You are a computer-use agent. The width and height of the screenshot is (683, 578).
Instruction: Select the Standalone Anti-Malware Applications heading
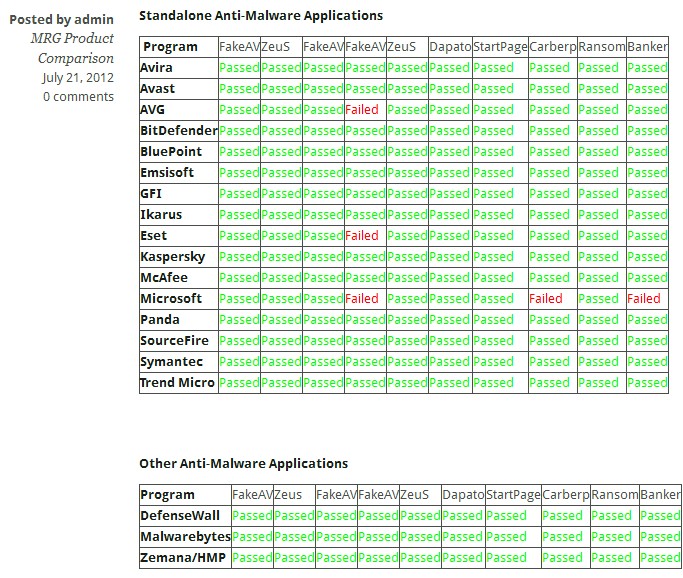(x=261, y=16)
